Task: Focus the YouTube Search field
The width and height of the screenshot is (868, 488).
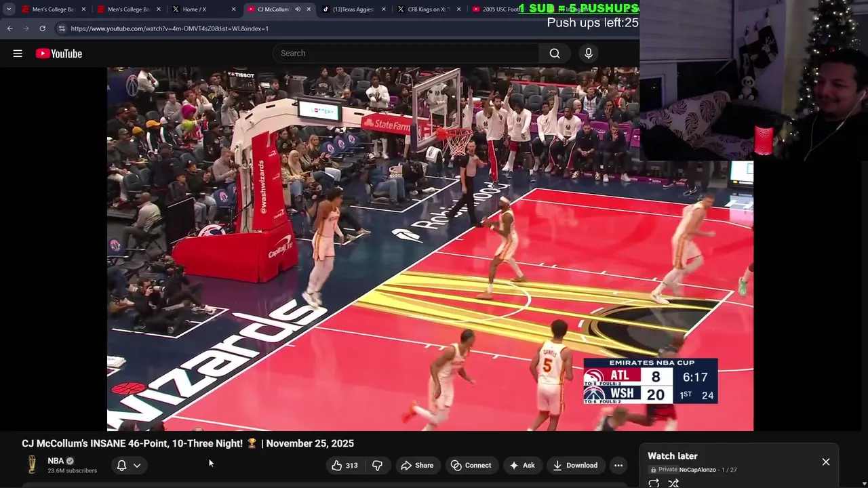Action: click(406, 54)
